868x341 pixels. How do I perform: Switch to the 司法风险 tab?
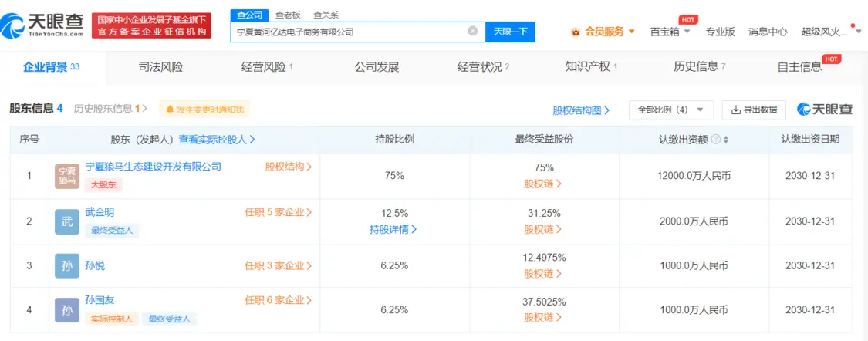160,67
